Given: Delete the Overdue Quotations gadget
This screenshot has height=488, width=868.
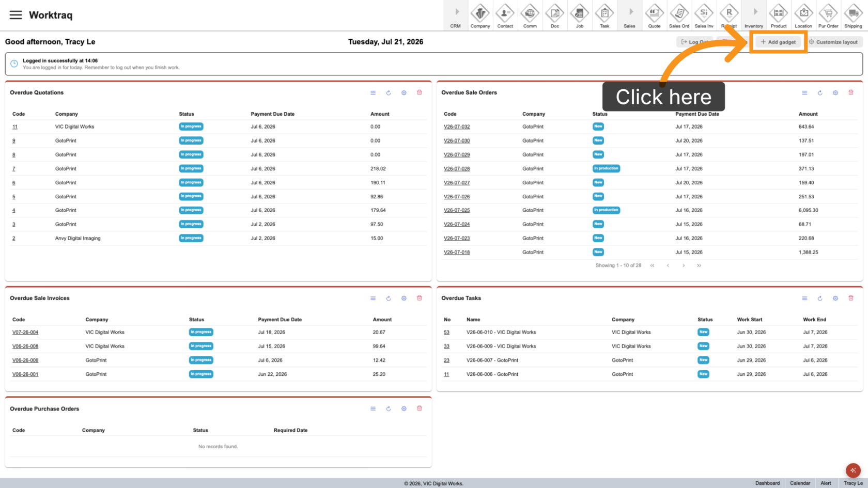Looking at the screenshot, I should point(420,93).
